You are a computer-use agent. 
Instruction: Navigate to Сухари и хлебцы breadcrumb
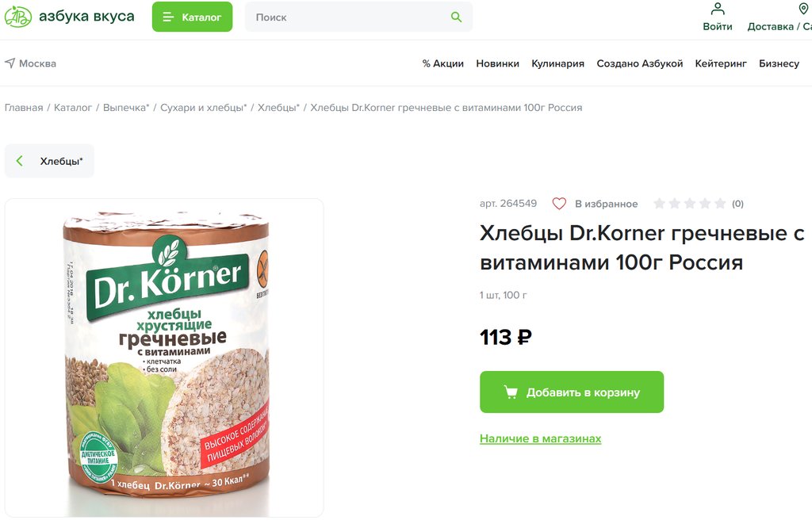[x=203, y=107]
